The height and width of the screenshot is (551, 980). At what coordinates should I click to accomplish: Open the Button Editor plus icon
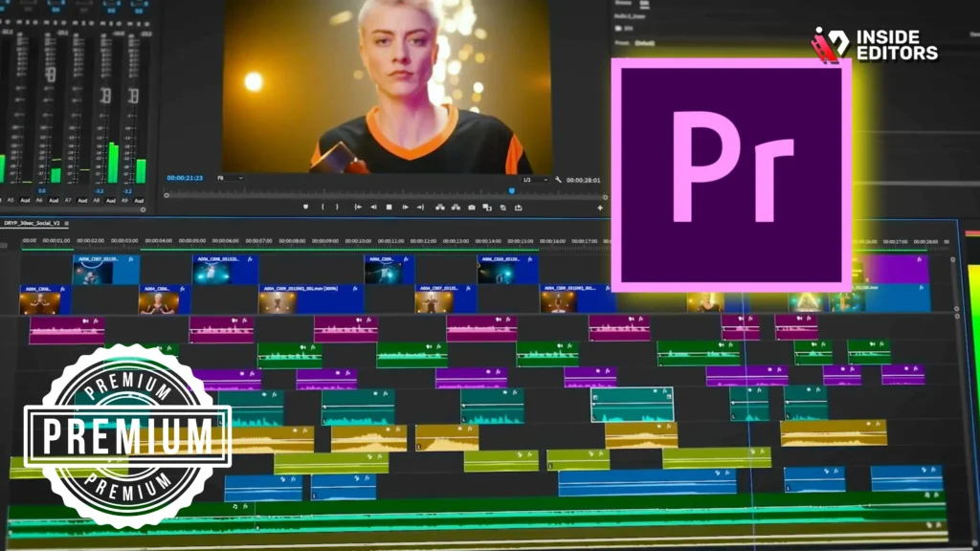600,208
